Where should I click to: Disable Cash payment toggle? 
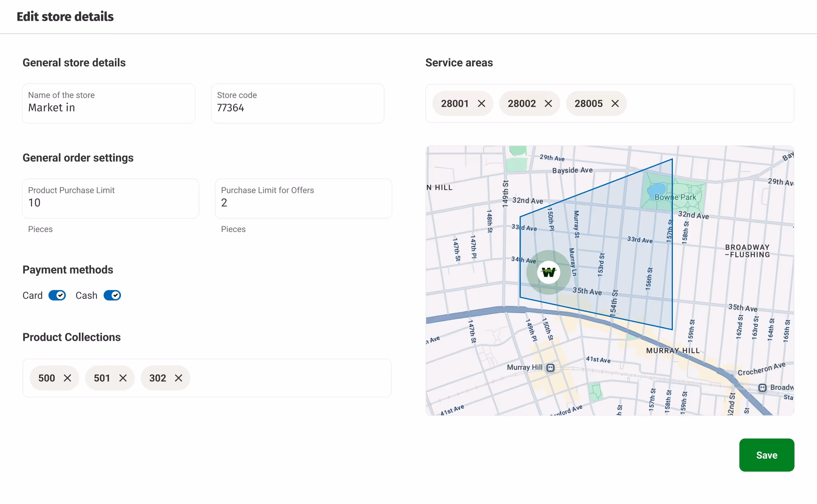point(112,295)
